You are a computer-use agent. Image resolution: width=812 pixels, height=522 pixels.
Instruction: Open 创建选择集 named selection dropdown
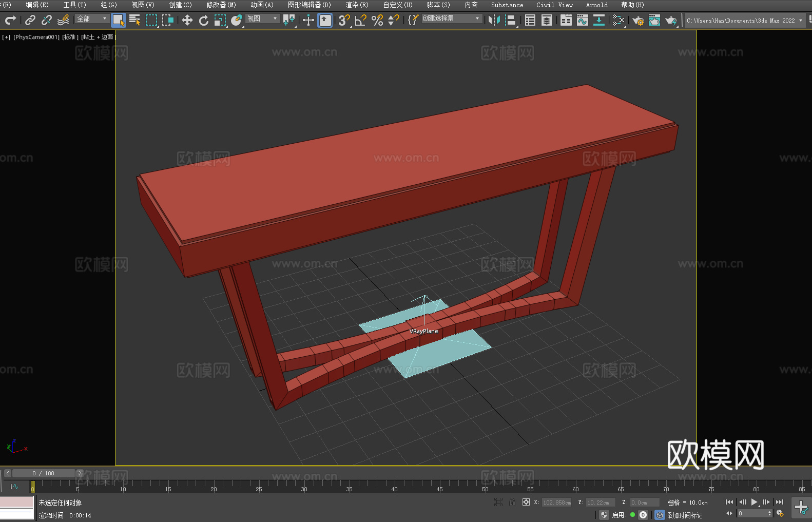click(x=452, y=18)
